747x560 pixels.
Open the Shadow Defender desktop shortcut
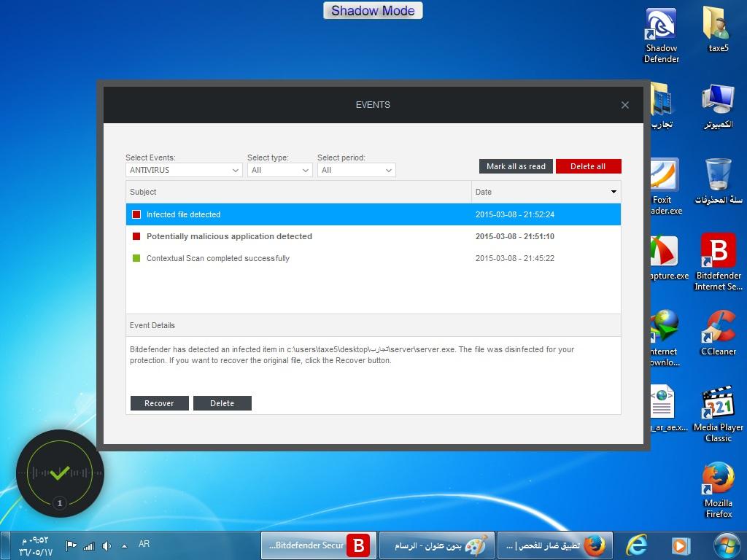point(661,35)
